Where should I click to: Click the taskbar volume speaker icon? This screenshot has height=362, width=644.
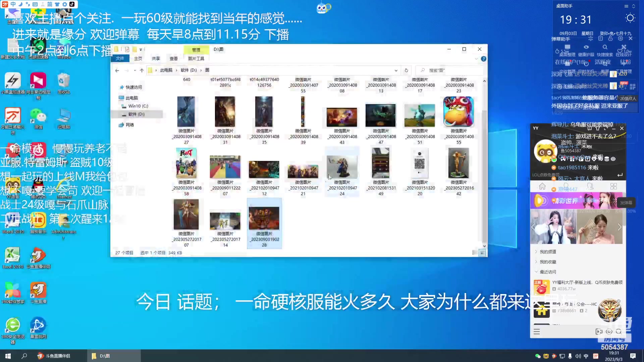[x=578, y=356]
